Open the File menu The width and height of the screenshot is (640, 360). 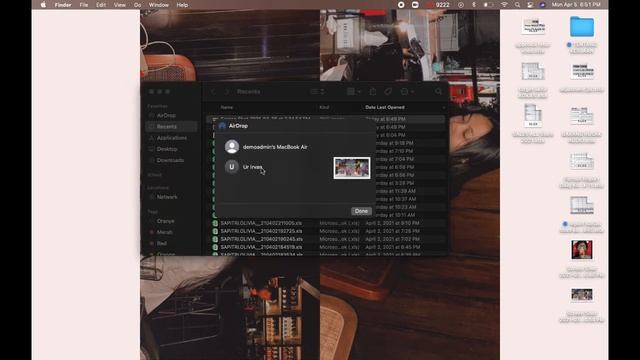(x=84, y=5)
